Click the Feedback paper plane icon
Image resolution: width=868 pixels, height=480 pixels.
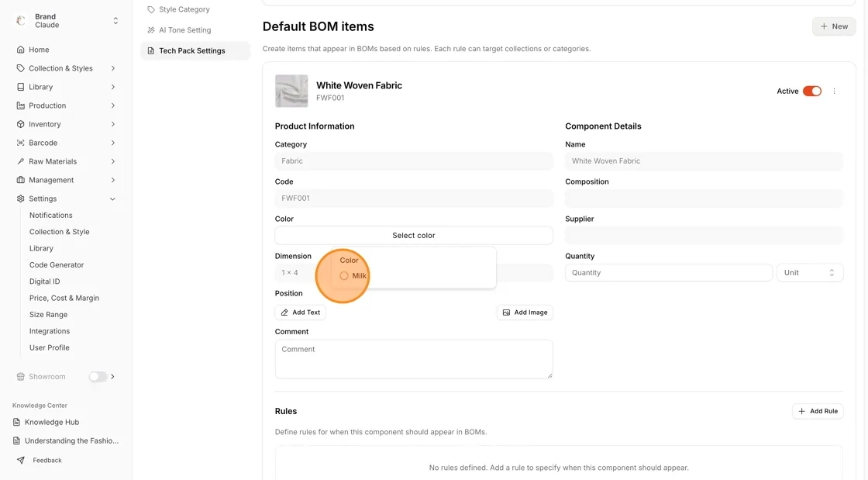[x=20, y=460]
